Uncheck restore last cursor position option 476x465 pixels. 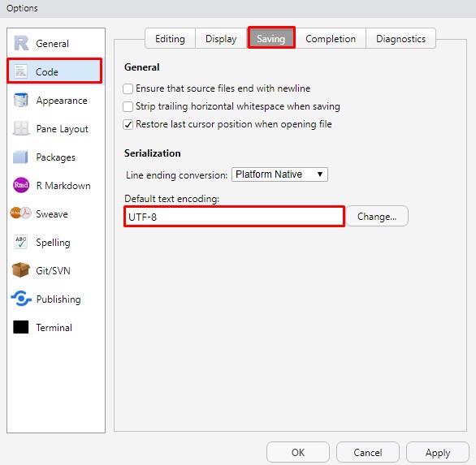(128, 124)
